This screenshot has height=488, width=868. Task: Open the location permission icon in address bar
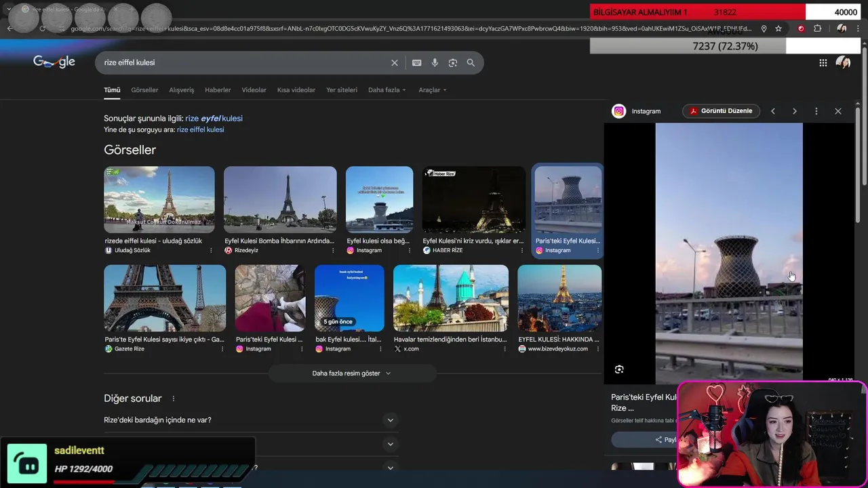[764, 28]
